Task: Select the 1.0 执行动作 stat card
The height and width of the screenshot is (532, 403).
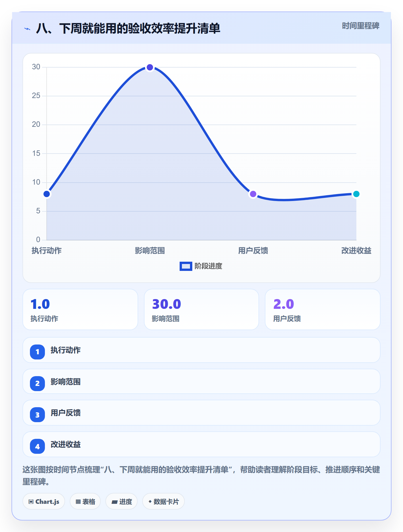Action: point(80,309)
